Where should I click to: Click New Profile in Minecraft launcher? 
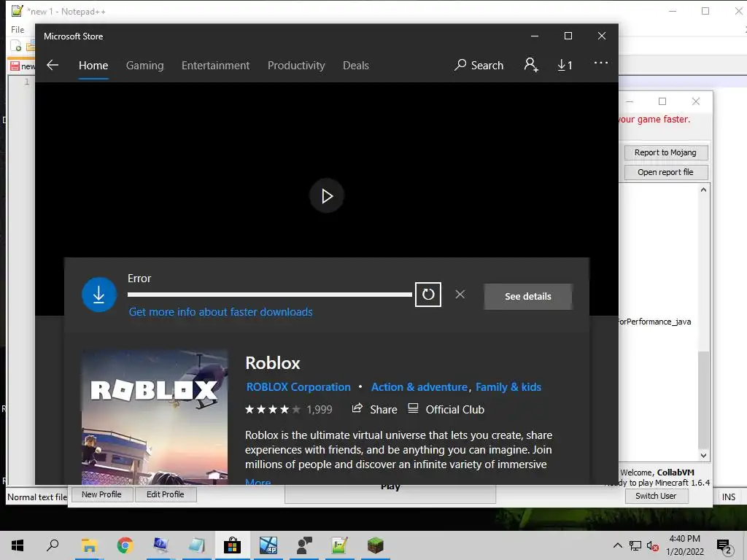(x=101, y=494)
